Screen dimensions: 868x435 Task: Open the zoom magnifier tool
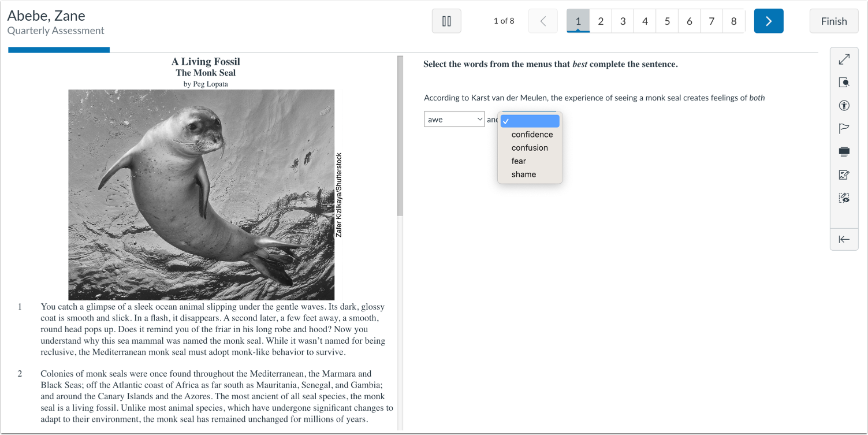coord(844,82)
